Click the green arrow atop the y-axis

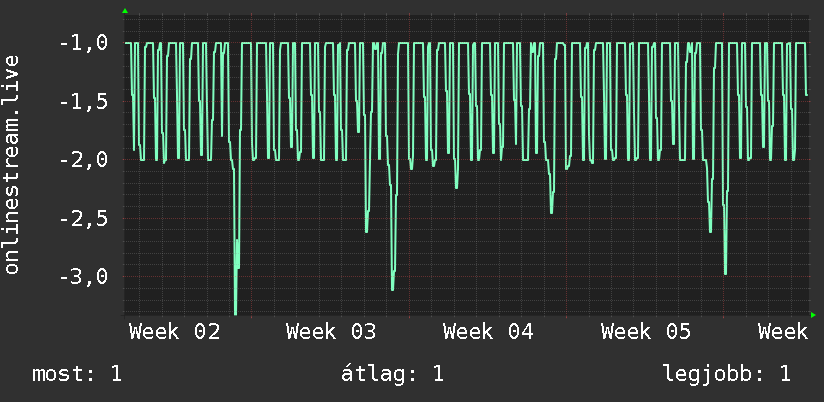[x=125, y=11]
